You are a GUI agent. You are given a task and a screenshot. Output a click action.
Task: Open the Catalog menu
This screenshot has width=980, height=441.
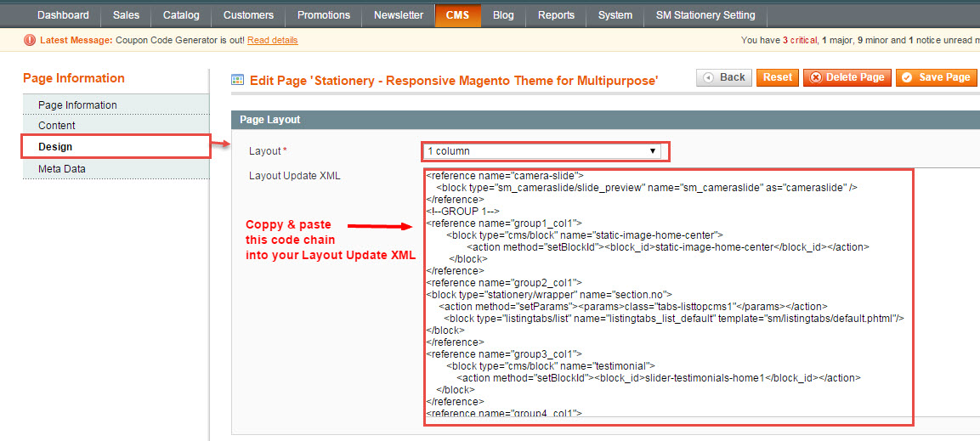point(181,15)
